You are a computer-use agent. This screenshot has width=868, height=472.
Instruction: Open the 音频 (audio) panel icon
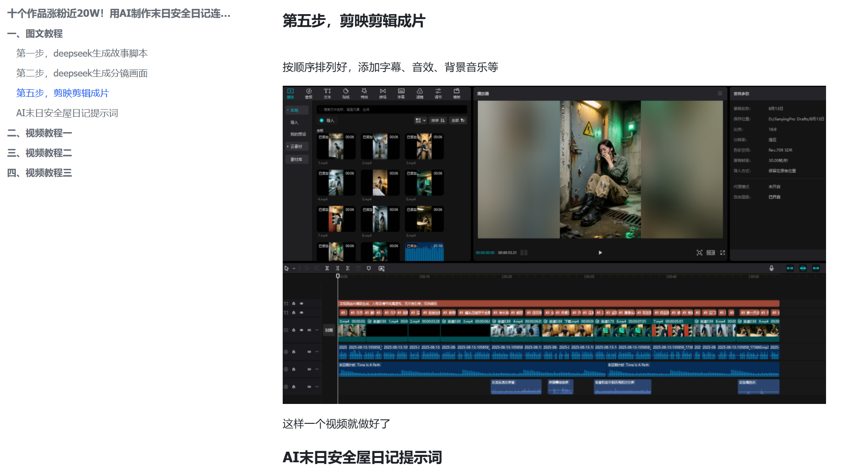[x=309, y=93]
